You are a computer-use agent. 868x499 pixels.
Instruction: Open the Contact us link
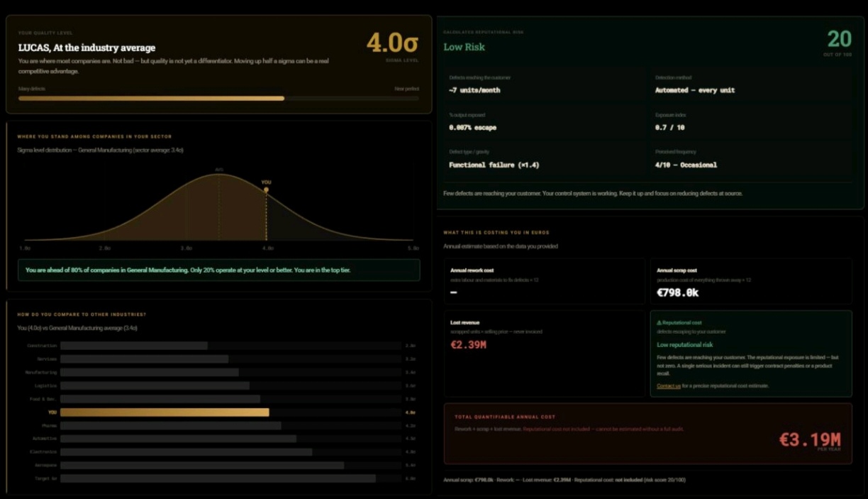click(669, 386)
